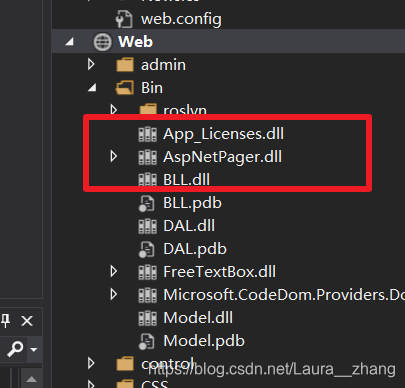Select Model.dll file name
The width and height of the screenshot is (405, 388).
point(198,318)
